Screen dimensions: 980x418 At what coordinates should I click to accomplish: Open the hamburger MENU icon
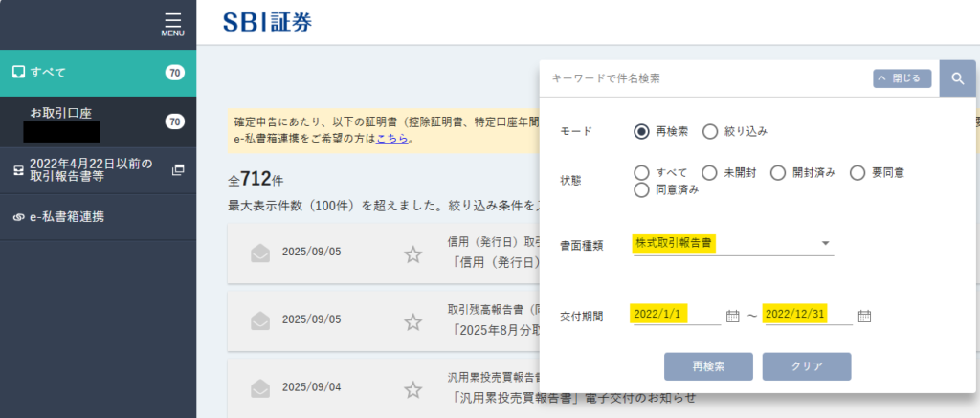pos(172,24)
